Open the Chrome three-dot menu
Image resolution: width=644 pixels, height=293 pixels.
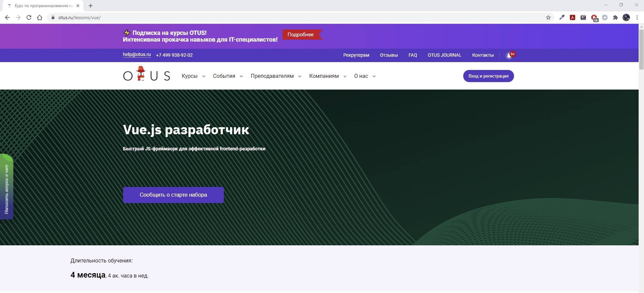(x=637, y=17)
